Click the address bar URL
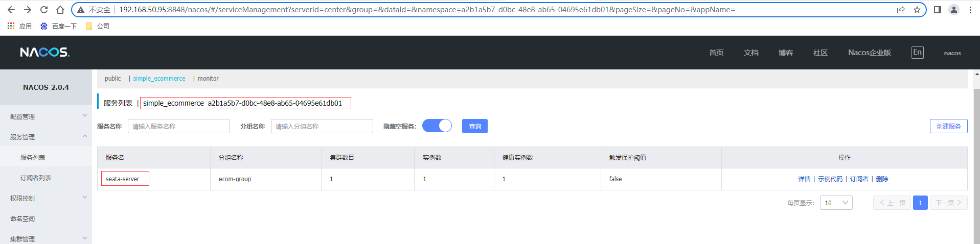This screenshot has width=980, height=244. 427,10
